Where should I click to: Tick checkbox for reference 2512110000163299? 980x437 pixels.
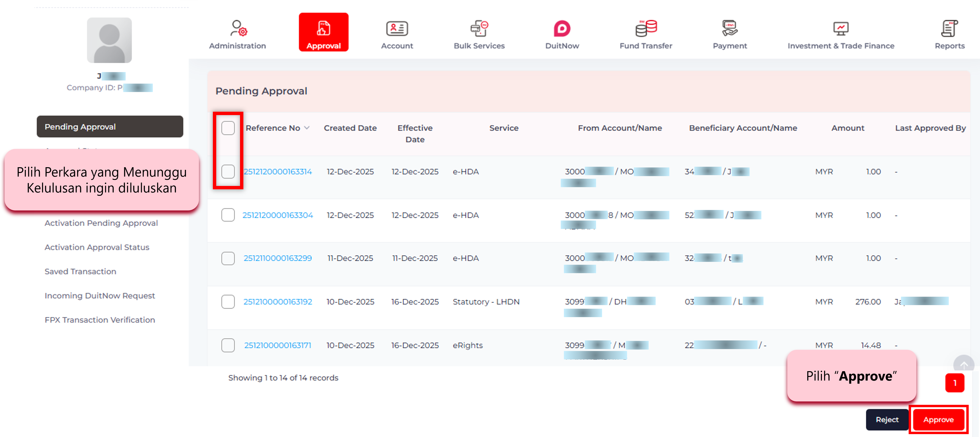point(228,258)
